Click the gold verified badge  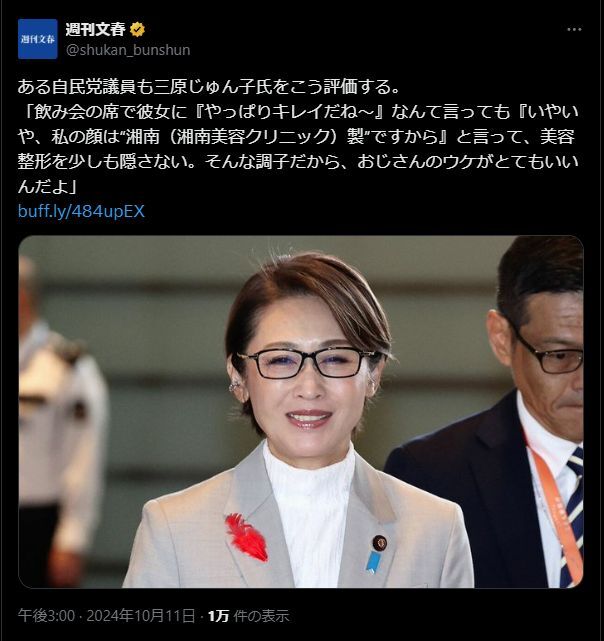coord(137,29)
